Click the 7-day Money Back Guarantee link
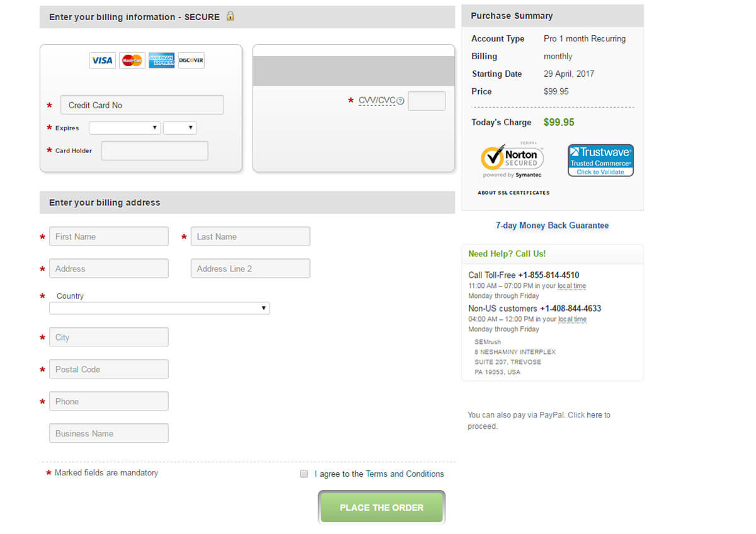The height and width of the screenshot is (534, 756). [553, 225]
